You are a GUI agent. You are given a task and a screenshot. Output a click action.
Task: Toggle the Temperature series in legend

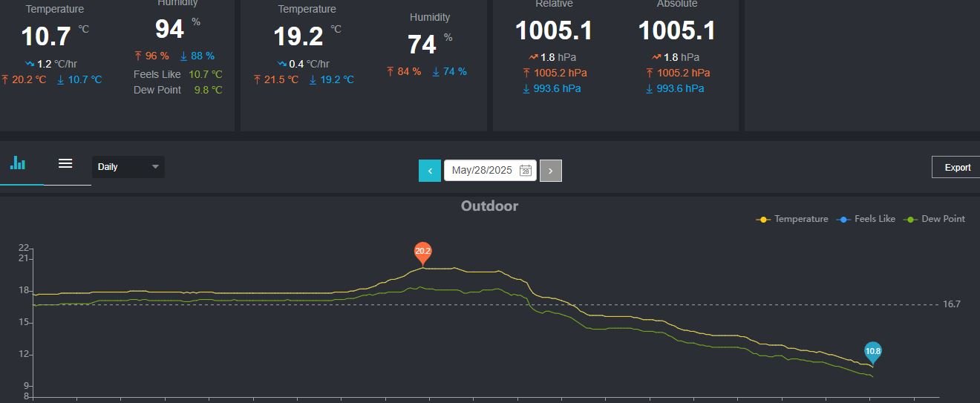(x=792, y=219)
